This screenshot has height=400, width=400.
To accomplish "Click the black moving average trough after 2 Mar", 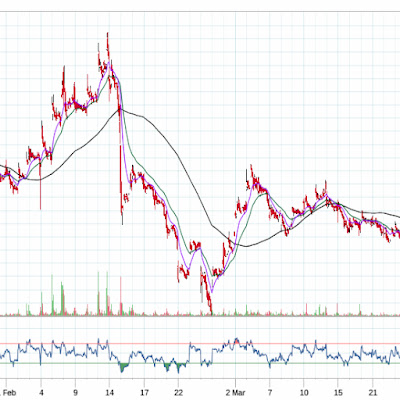I will (x=246, y=246).
